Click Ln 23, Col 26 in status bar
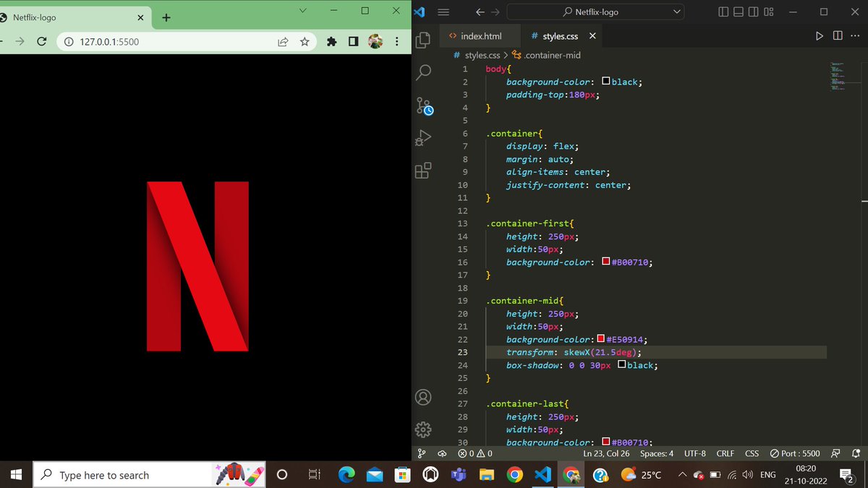This screenshot has height=488, width=868. coord(606,453)
